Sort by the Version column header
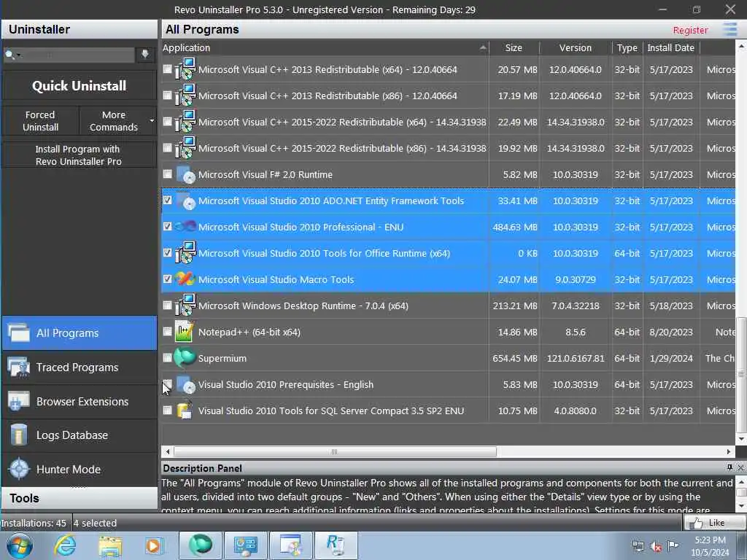 pyautogui.click(x=576, y=47)
